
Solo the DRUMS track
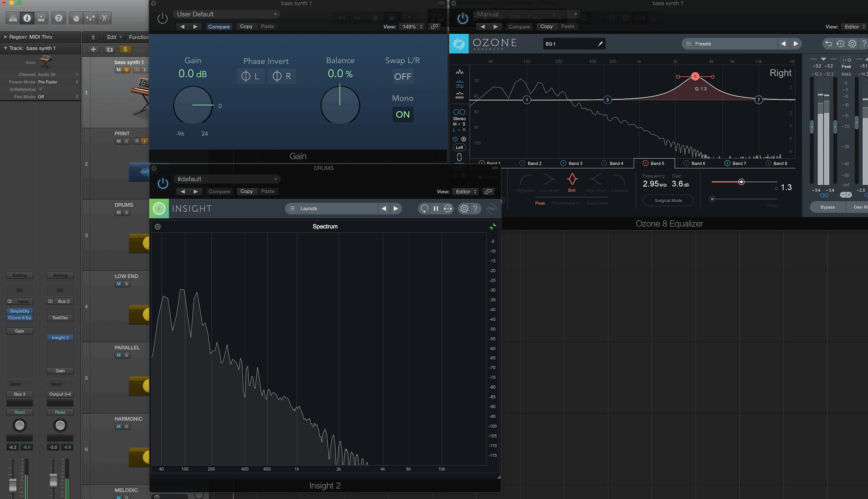click(x=126, y=212)
